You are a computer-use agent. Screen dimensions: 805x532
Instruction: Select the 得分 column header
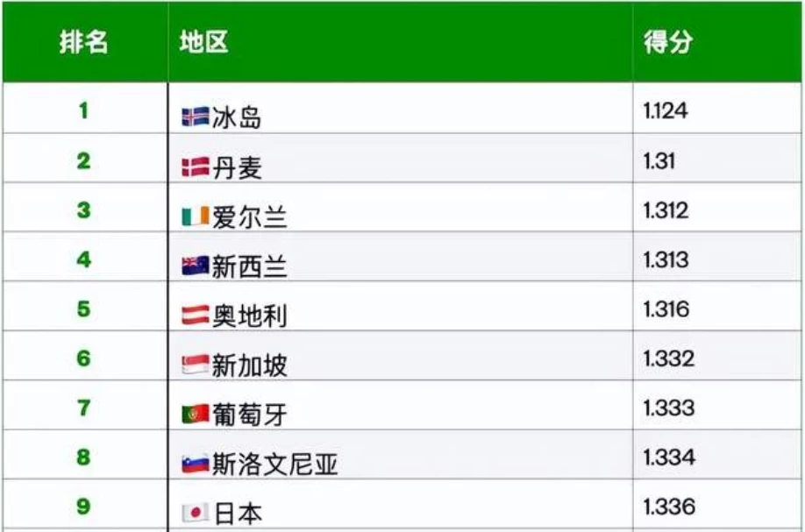pyautogui.click(x=668, y=41)
